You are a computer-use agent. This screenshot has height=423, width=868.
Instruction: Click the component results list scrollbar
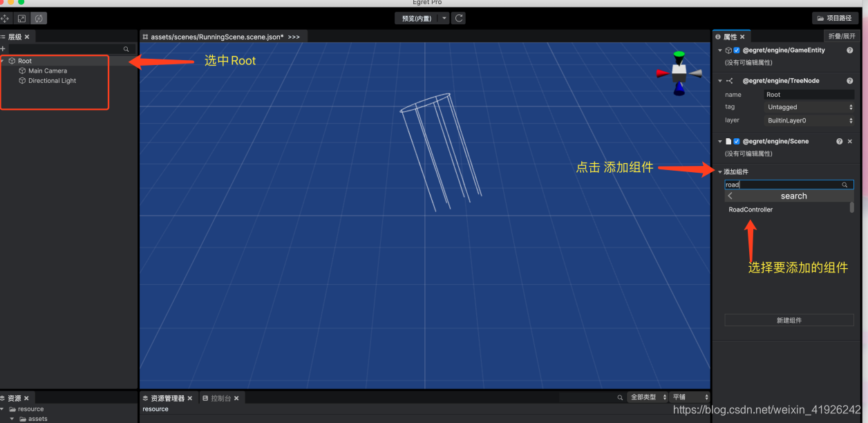pos(851,207)
